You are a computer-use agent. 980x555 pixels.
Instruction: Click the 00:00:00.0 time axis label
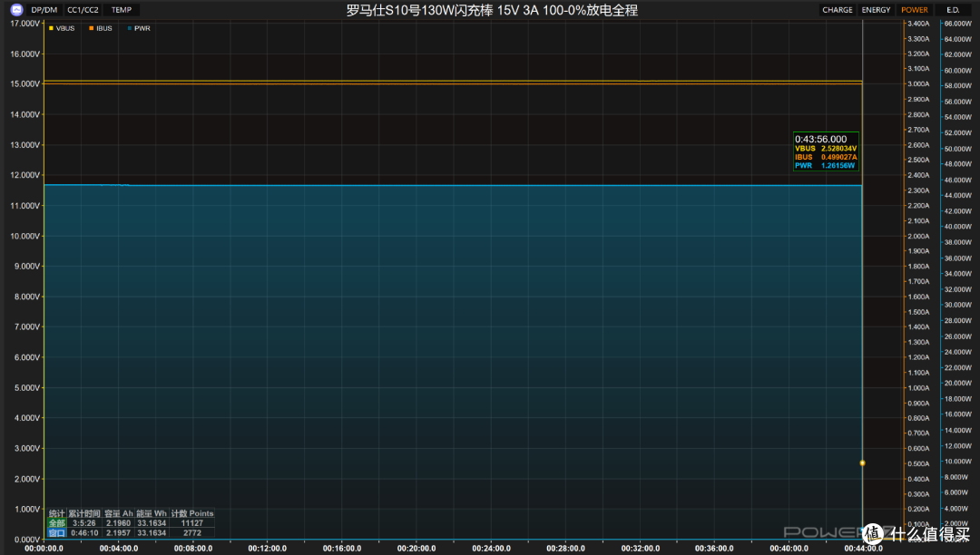44,549
